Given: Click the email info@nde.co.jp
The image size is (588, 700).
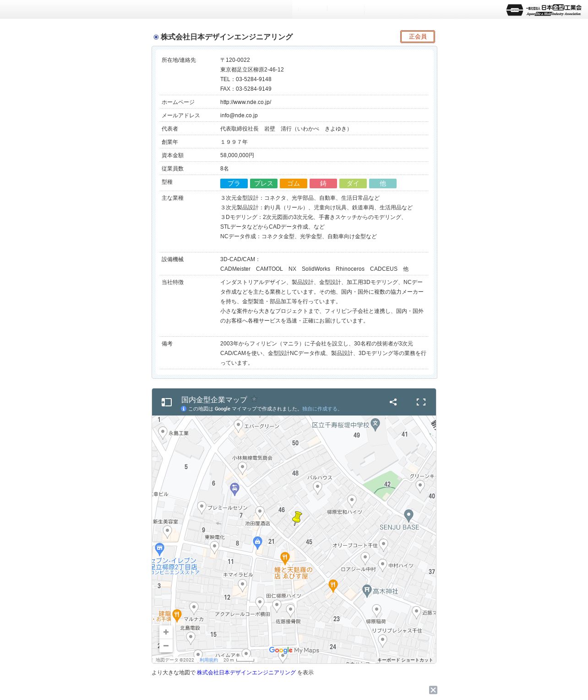Looking at the screenshot, I should click(239, 115).
